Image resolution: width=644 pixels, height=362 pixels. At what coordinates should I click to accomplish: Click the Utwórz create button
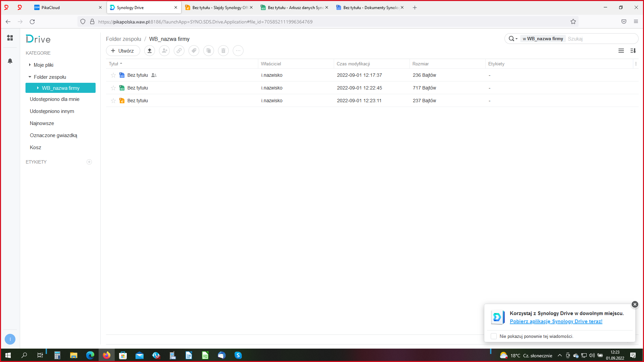(123, 51)
